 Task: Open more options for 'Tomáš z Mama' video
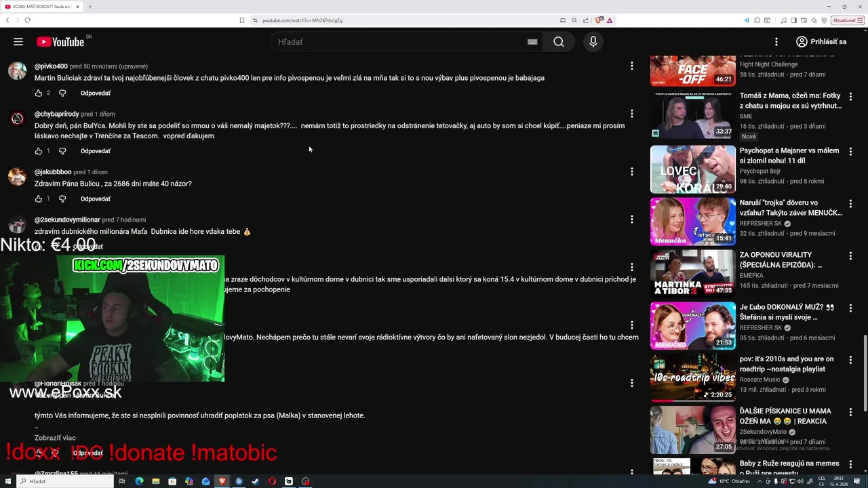pos(850,97)
